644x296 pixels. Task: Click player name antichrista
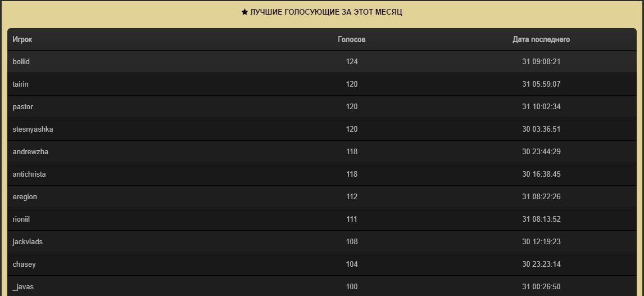click(29, 174)
